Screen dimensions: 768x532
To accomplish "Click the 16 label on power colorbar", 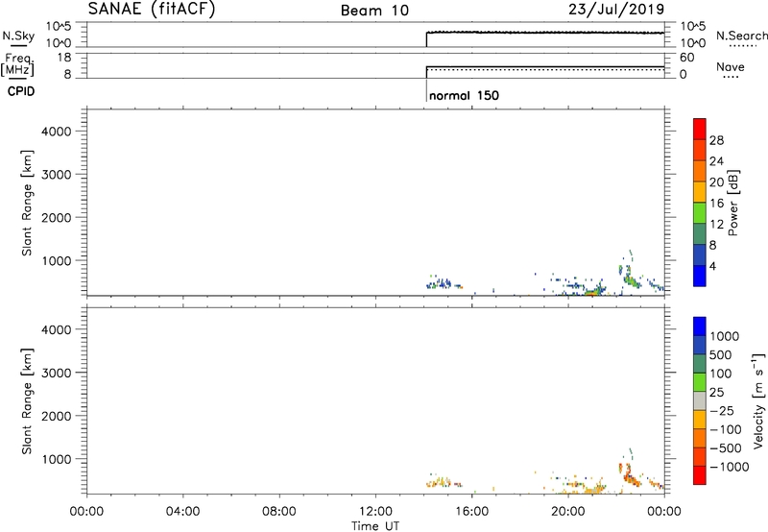I will (x=716, y=204).
